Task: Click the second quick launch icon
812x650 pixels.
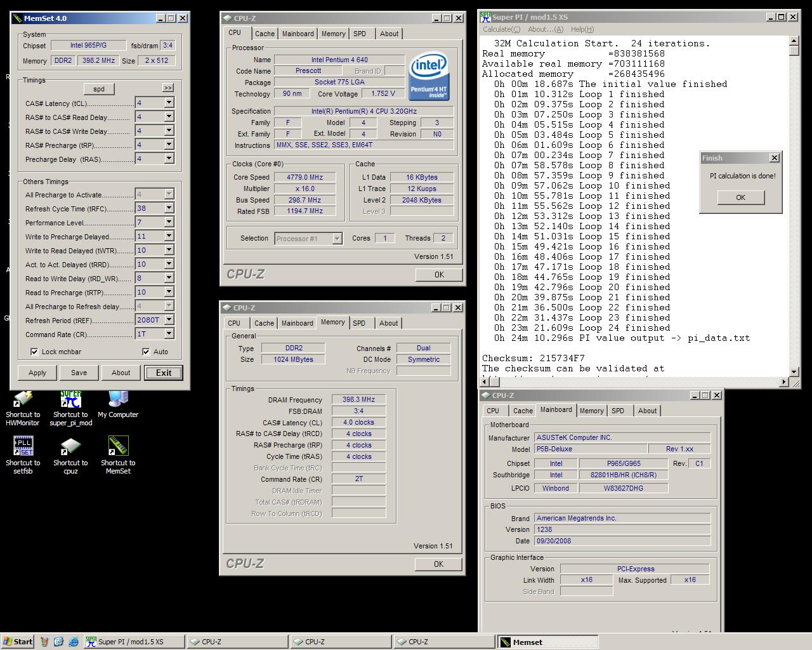Action: point(59,642)
